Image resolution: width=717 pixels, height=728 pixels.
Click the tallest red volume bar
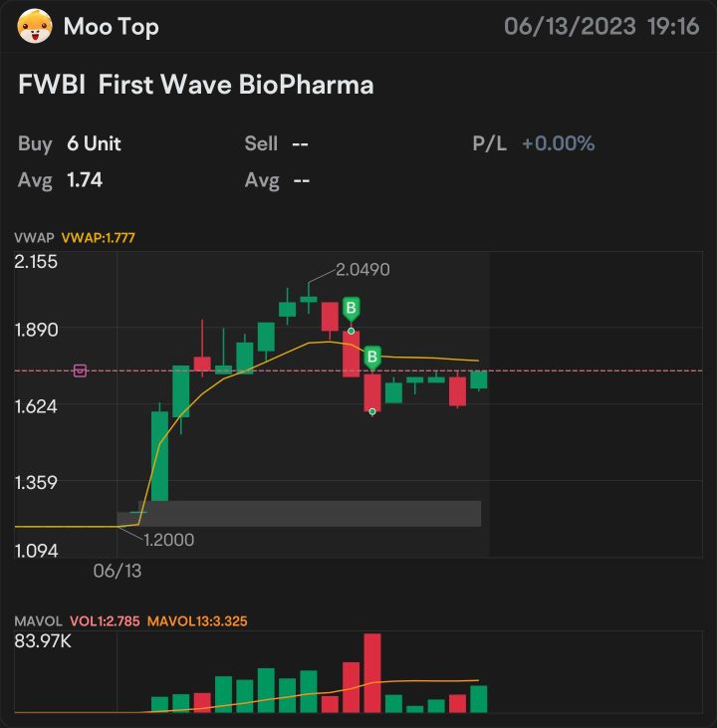coord(372,673)
